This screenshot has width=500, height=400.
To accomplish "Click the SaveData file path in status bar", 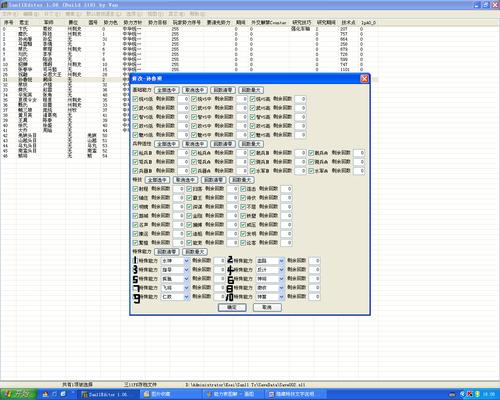I will click(245, 385).
